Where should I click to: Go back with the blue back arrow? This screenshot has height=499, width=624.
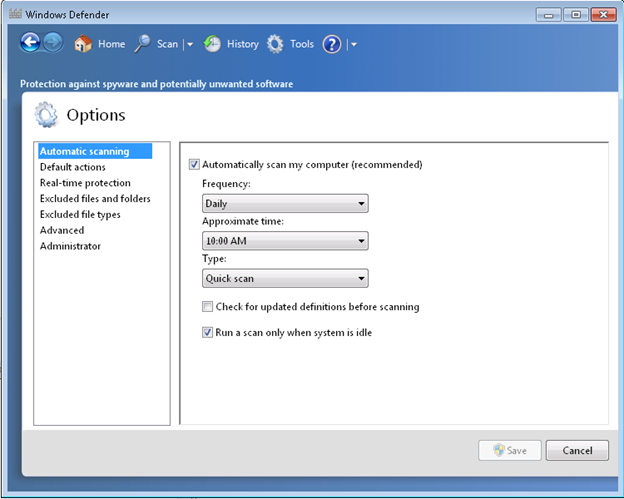coord(30,43)
